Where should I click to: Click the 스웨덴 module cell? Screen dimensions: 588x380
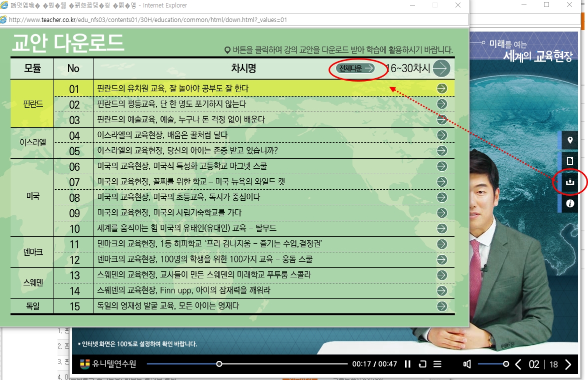[x=32, y=283]
